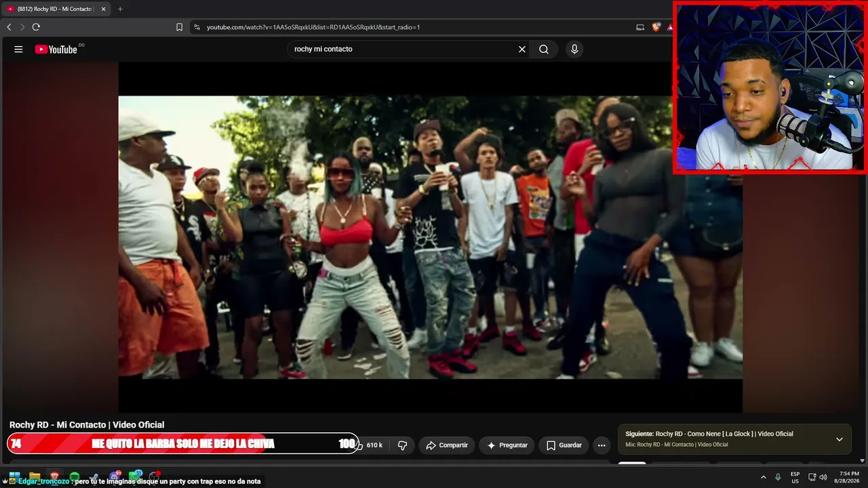Open Discord from the taskbar
The image size is (868, 488).
(x=115, y=476)
